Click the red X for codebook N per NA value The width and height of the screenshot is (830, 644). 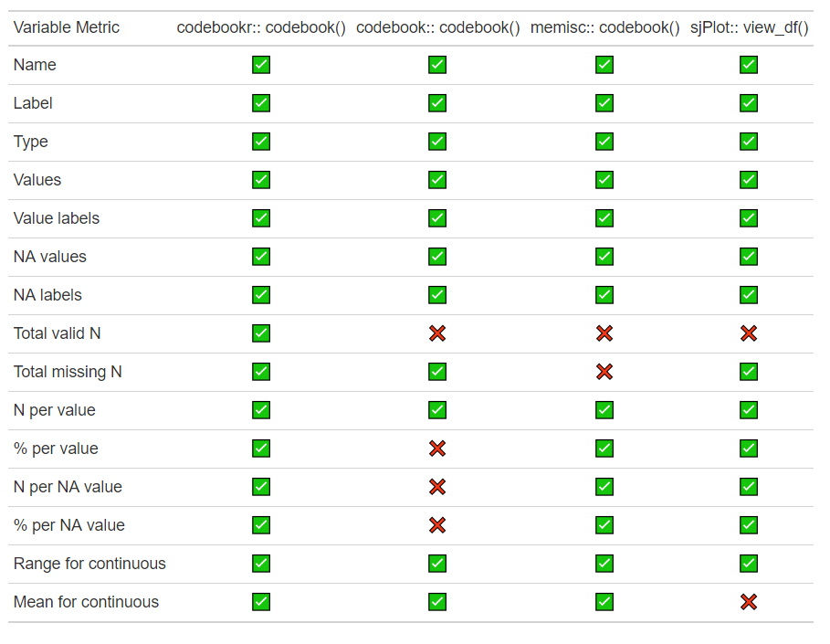437,487
